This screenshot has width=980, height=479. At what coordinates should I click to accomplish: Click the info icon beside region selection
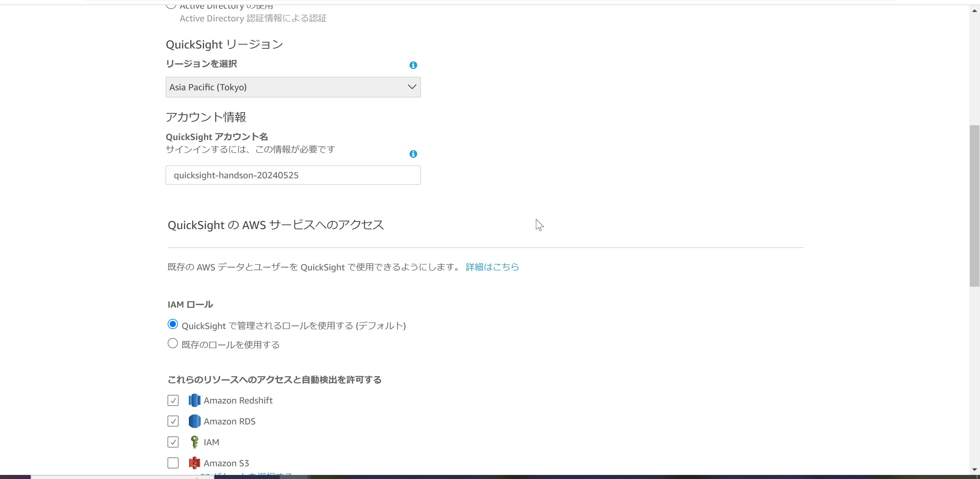coord(413,65)
